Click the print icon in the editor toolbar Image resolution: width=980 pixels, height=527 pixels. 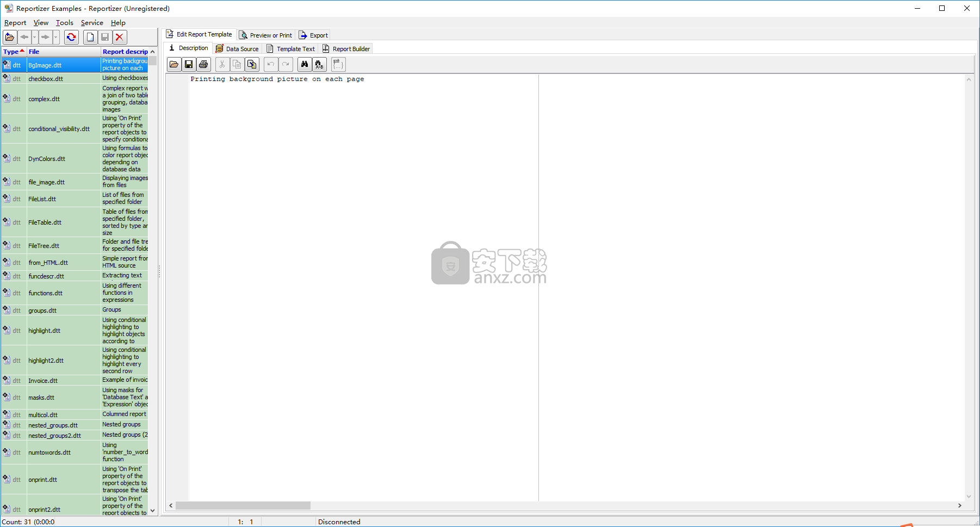coord(203,64)
